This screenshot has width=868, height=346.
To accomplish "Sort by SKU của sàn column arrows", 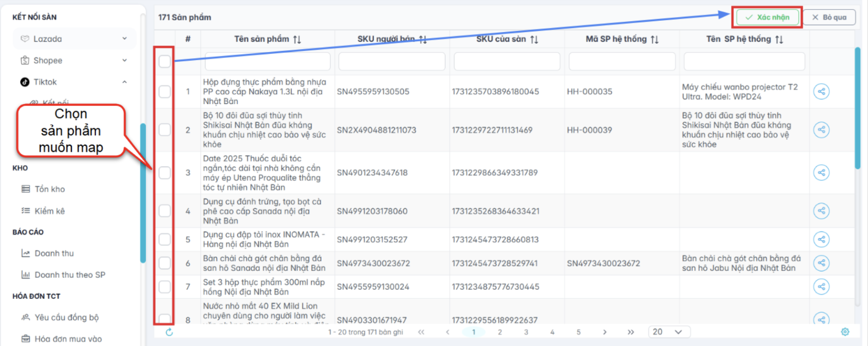I will (x=534, y=40).
